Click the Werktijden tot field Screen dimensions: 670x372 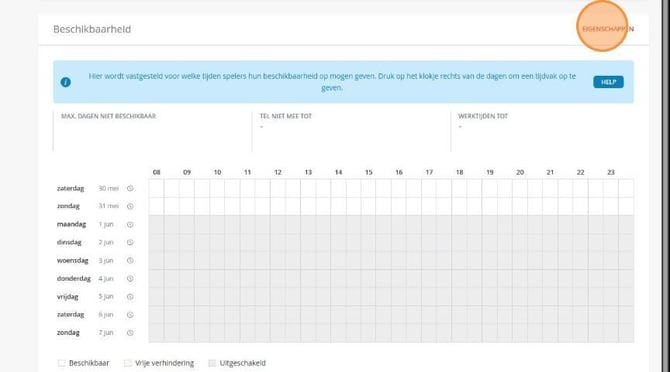[x=542, y=132]
